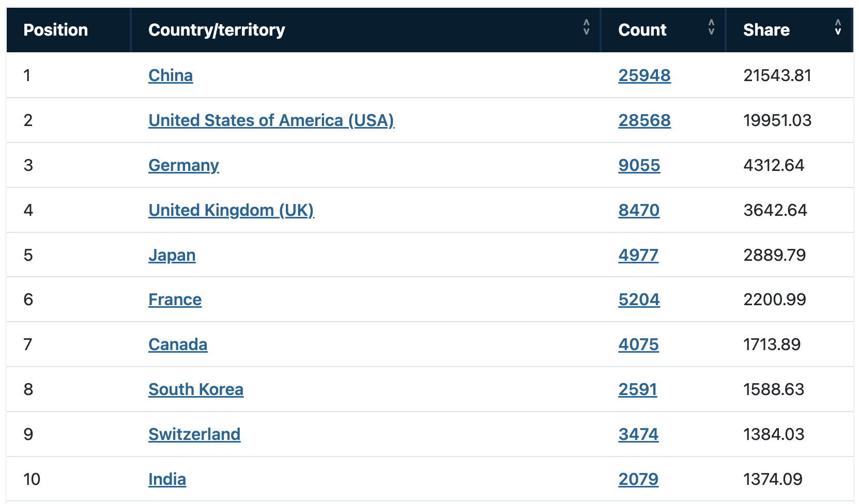Click India's count value 2079
This screenshot has width=859, height=504.
tap(638, 479)
